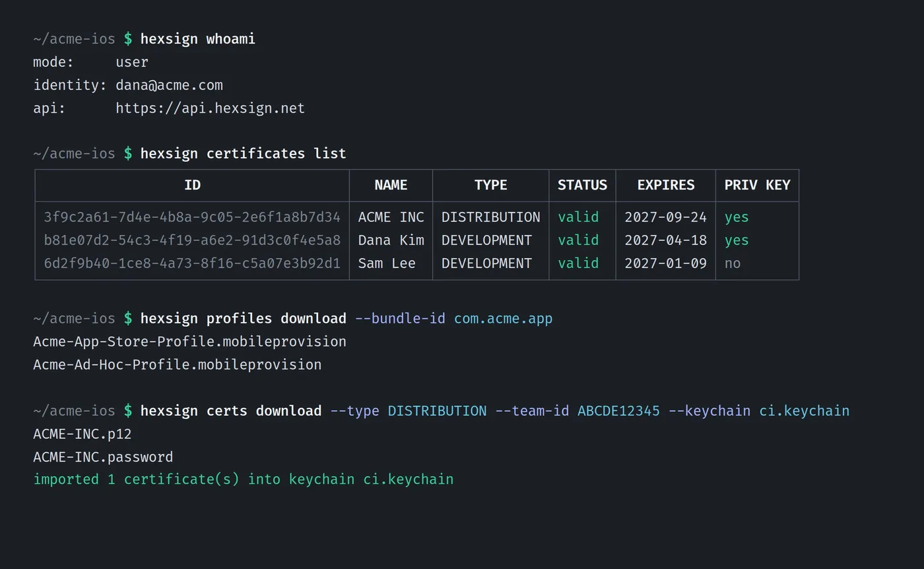Click the 'valid' status in Sam Lee's row
Screen dimensions: 924x569
point(578,263)
